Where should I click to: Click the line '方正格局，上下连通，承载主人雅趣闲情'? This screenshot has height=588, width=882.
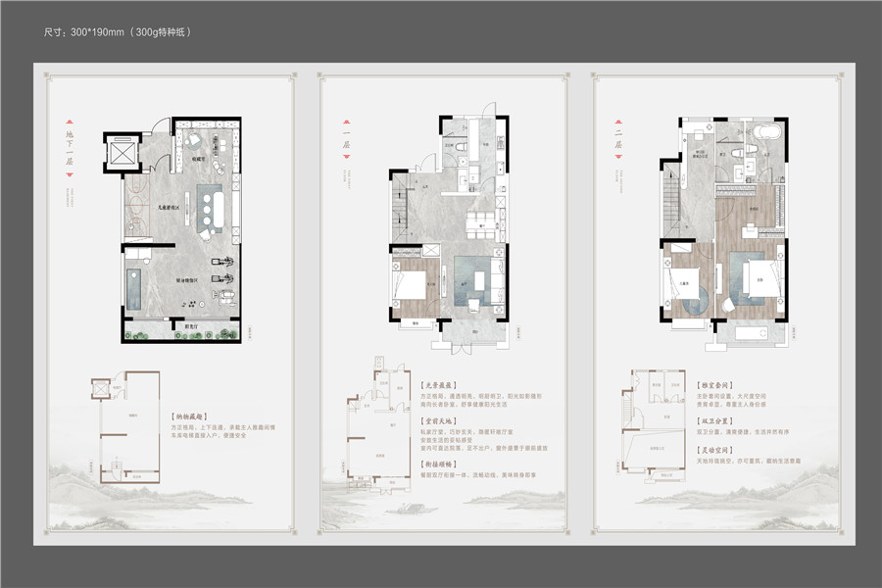(223, 427)
